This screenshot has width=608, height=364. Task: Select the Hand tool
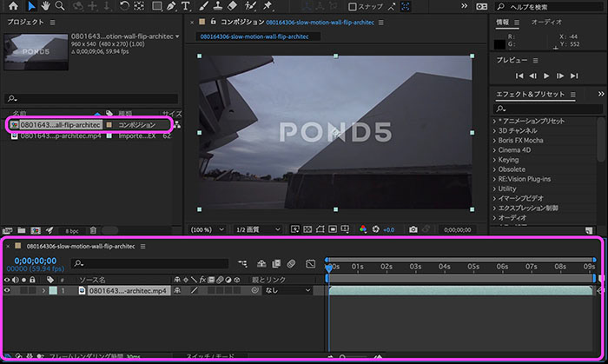pos(46,6)
